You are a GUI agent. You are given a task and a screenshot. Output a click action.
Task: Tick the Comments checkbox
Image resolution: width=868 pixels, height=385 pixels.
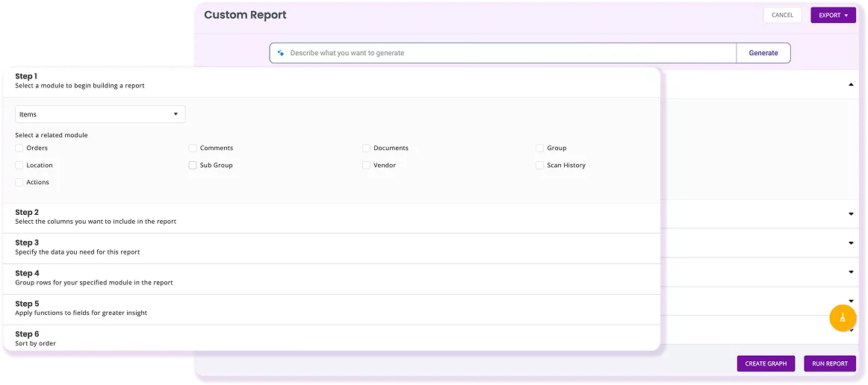click(193, 148)
